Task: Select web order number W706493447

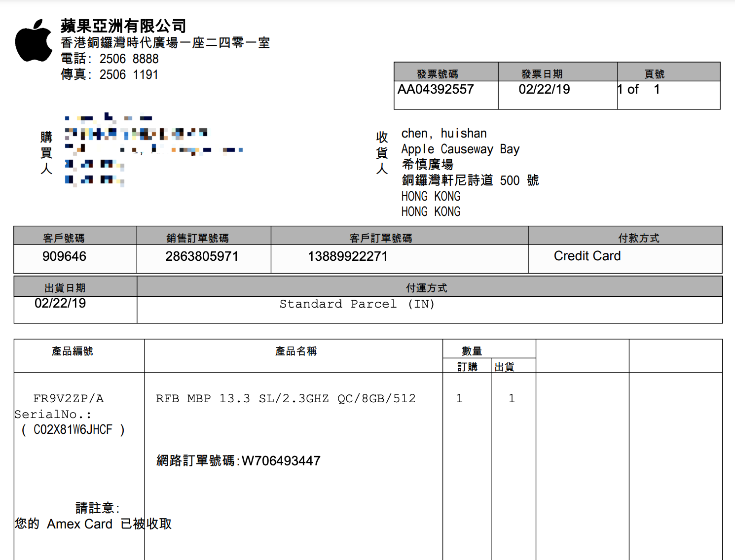Action: pos(281,461)
